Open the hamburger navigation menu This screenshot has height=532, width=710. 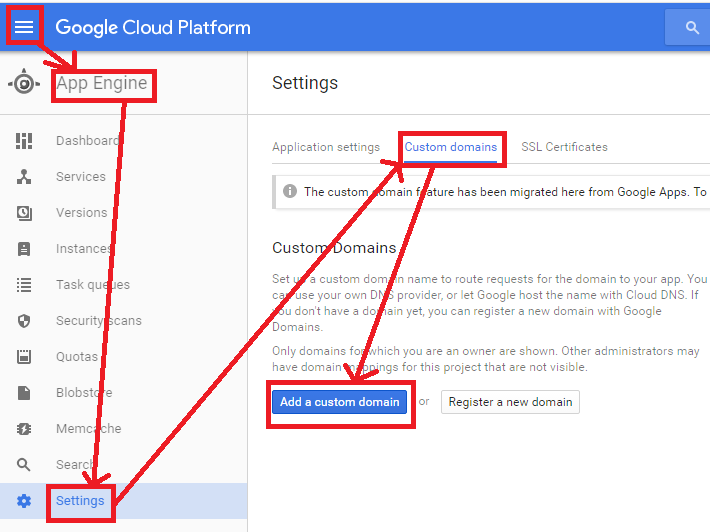coord(24,27)
